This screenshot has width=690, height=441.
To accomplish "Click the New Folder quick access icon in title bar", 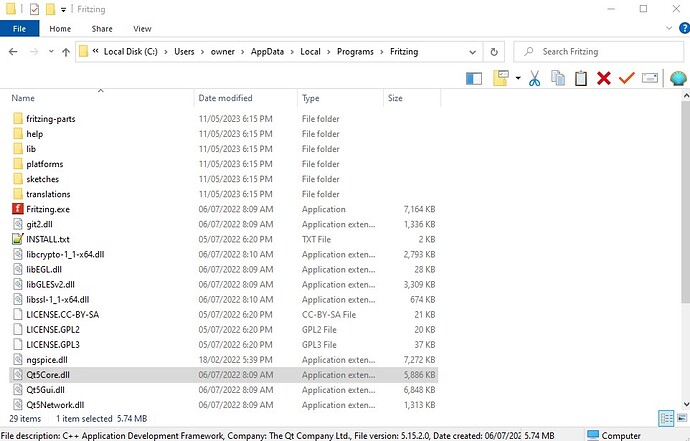I will click(51, 9).
